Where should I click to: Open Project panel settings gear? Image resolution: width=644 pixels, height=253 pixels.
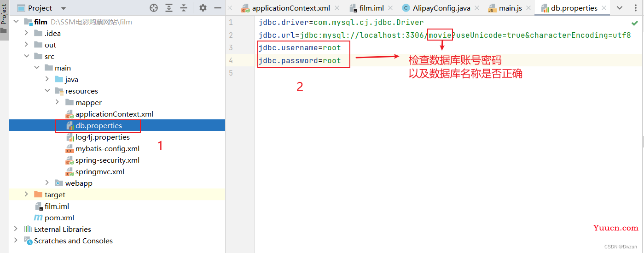(x=203, y=8)
